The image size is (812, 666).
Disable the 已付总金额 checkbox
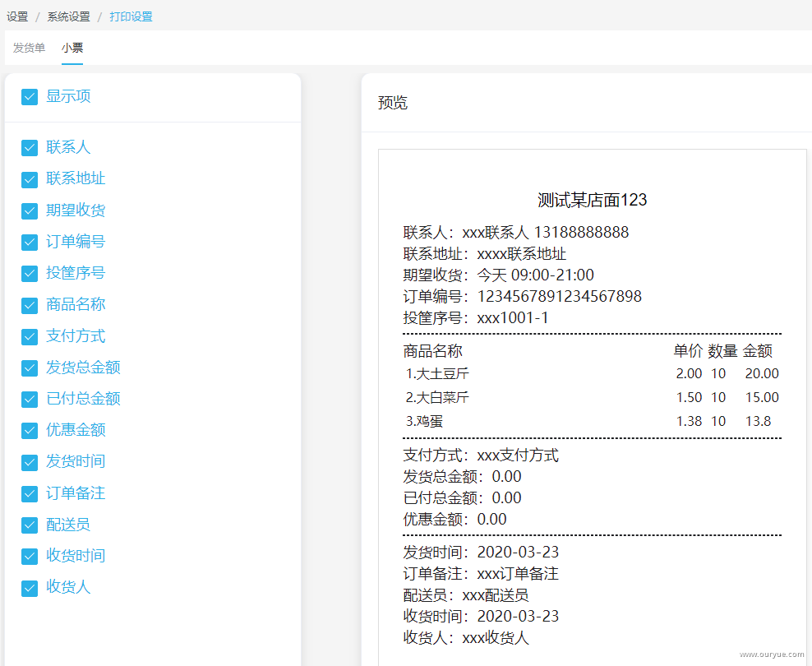coord(30,400)
